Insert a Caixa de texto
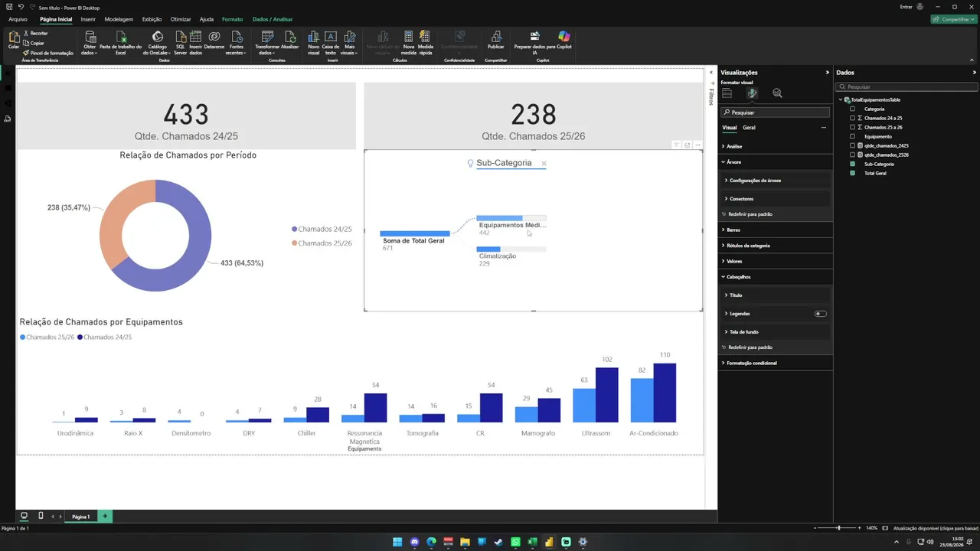Image resolution: width=980 pixels, height=551 pixels. point(331,42)
